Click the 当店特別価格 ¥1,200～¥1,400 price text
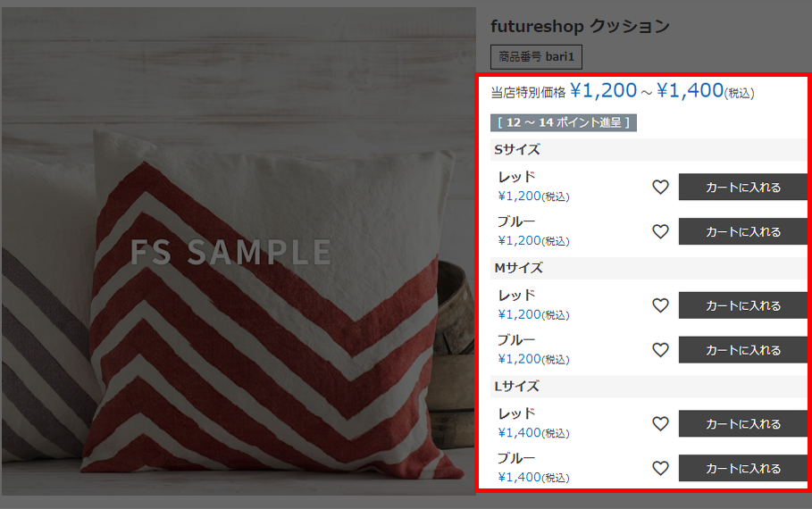The height and width of the screenshot is (509, 812). (623, 91)
